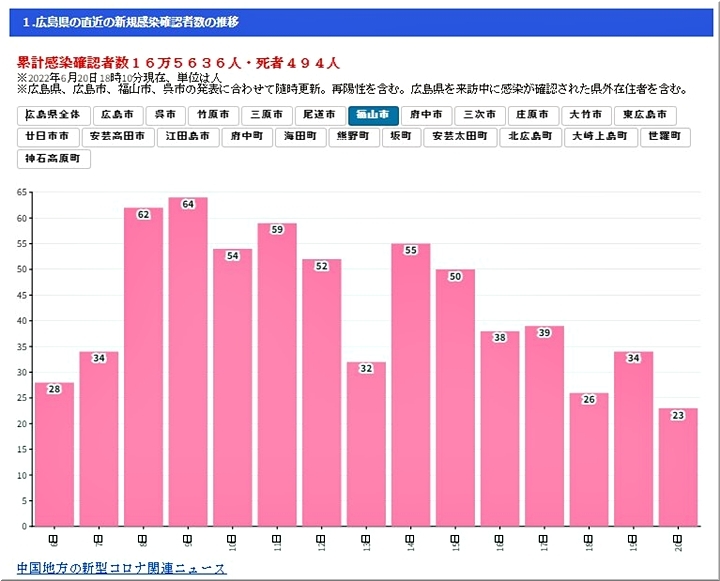Screen dimensions: 720x581
Task: Select the 呉市 city button
Action: pyautogui.click(x=165, y=116)
